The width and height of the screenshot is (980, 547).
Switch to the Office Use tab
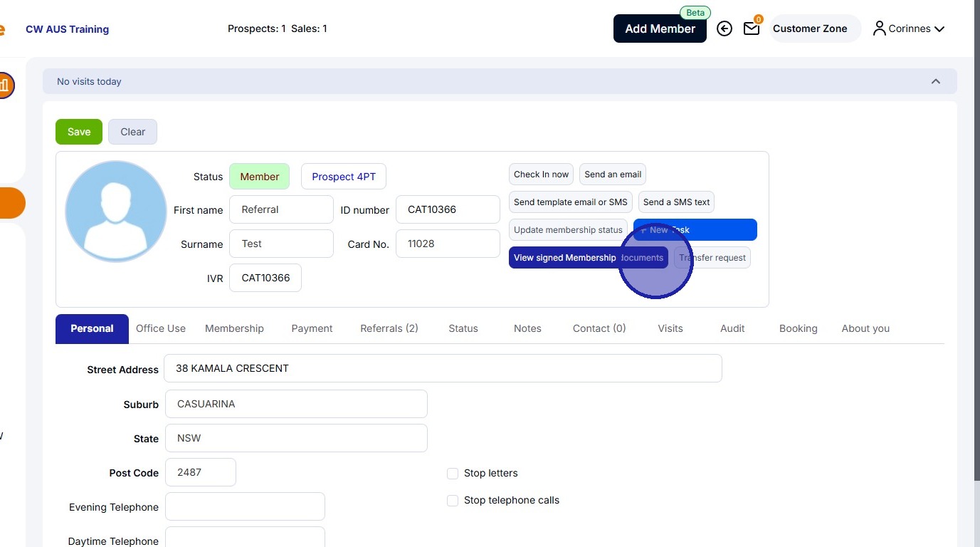pyautogui.click(x=161, y=328)
